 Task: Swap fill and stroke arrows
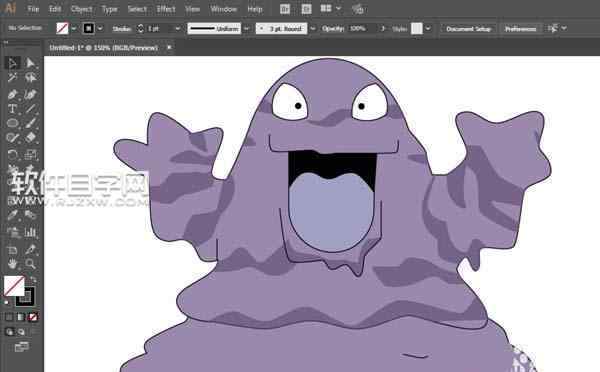click(x=33, y=279)
